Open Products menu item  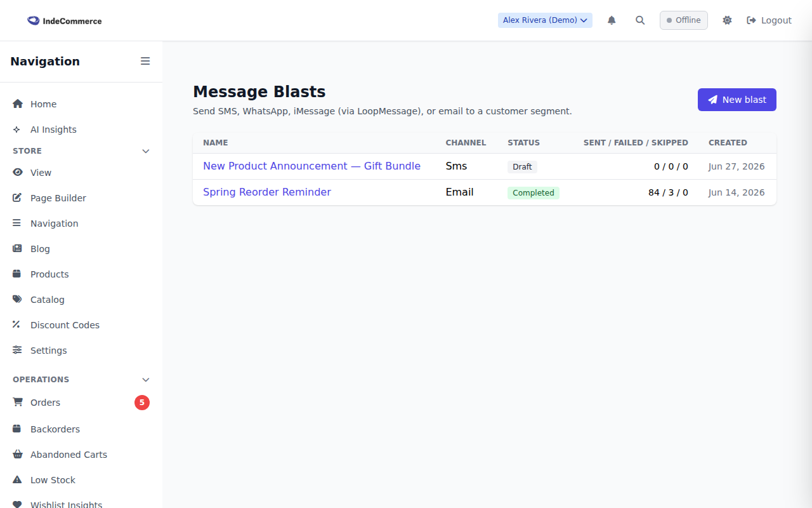(81, 274)
